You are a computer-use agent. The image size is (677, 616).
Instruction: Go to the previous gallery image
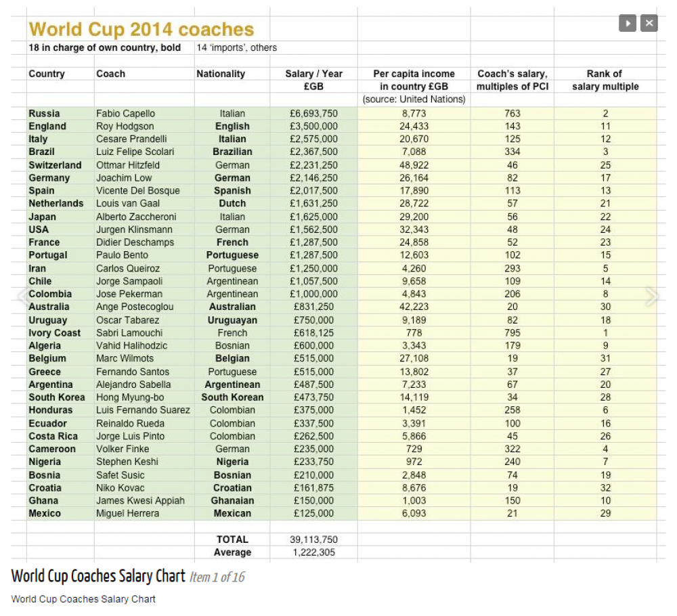coord(23,296)
